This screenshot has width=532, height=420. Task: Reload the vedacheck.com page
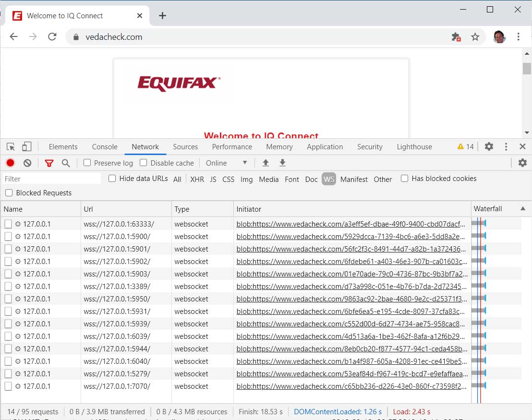click(x=52, y=36)
